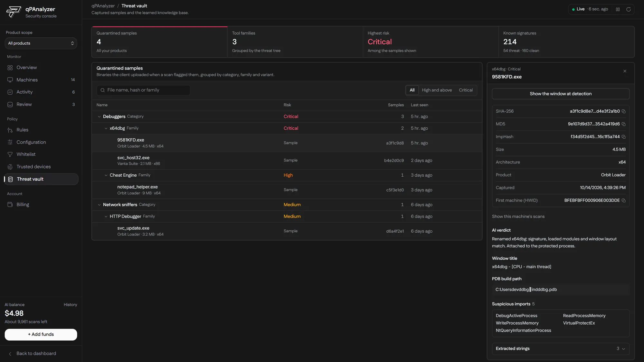Open Overview from the sidebar
This screenshot has height=362, width=644.
(x=41, y=68)
